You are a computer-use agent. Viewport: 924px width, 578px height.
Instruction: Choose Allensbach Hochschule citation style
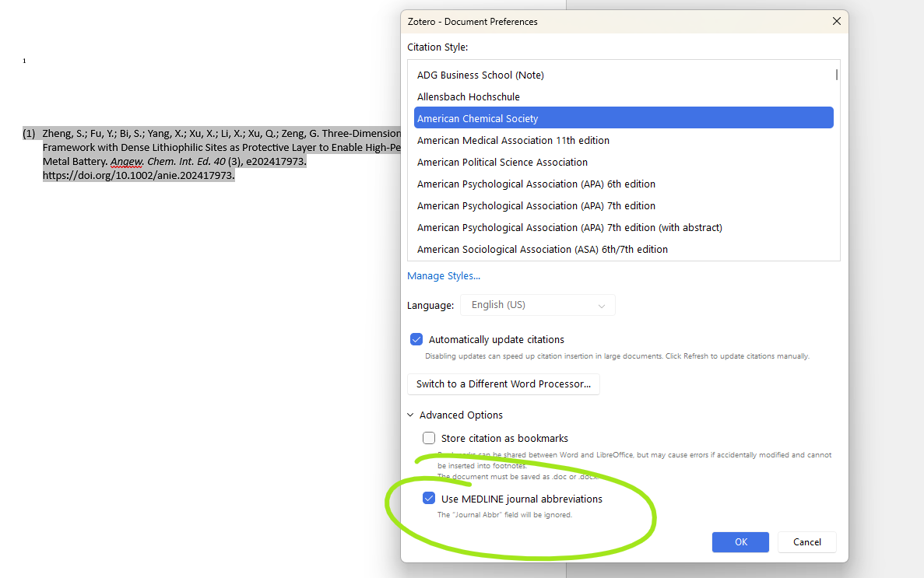pyautogui.click(x=624, y=96)
